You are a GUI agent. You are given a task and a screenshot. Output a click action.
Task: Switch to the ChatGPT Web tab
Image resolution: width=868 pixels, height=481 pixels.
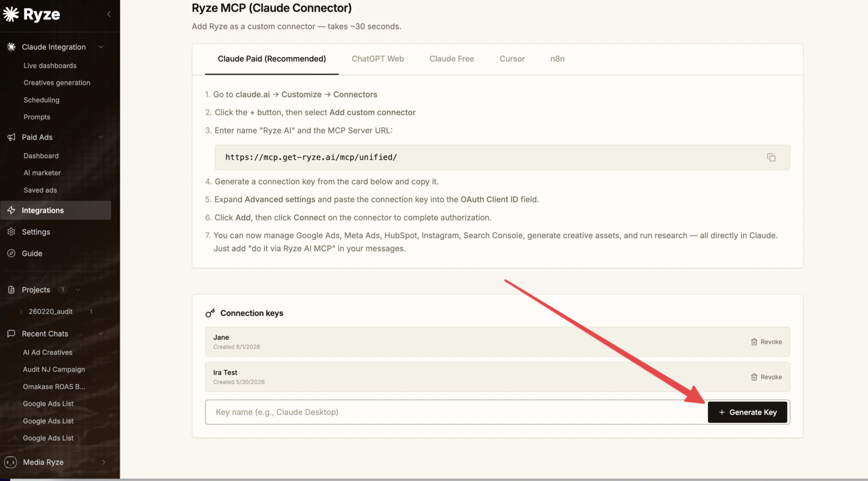[378, 59]
